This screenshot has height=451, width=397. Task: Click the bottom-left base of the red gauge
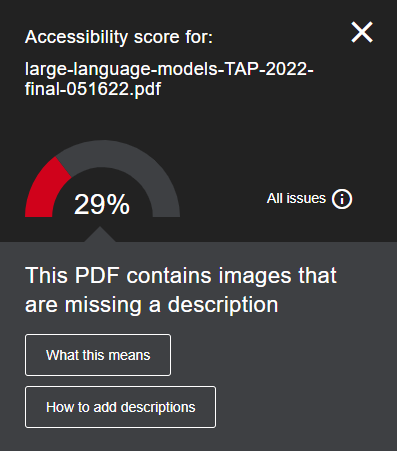39,210
